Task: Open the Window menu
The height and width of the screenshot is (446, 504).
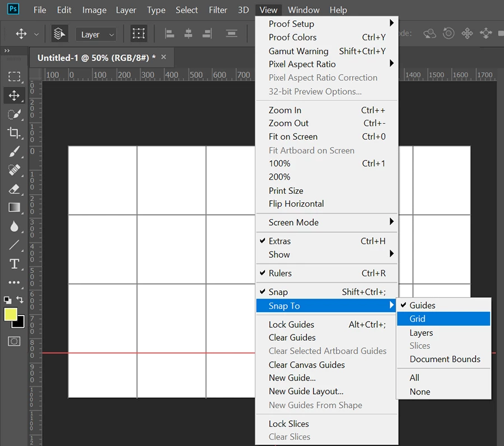Action: [x=304, y=10]
